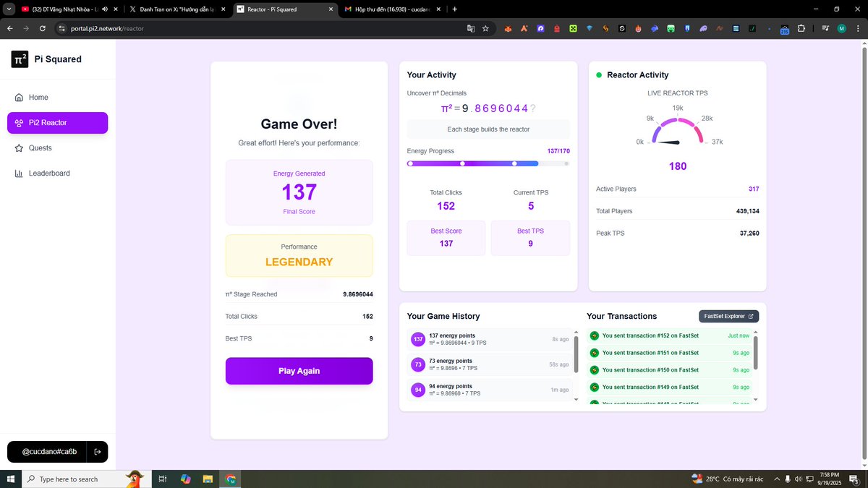Viewport: 868px width, 488px height.
Task: Open the Chrome taskbar icon
Action: 230,479
